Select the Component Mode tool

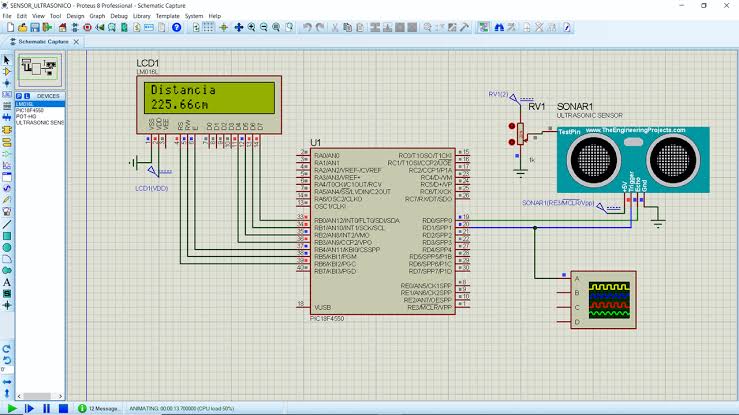coord(7,72)
